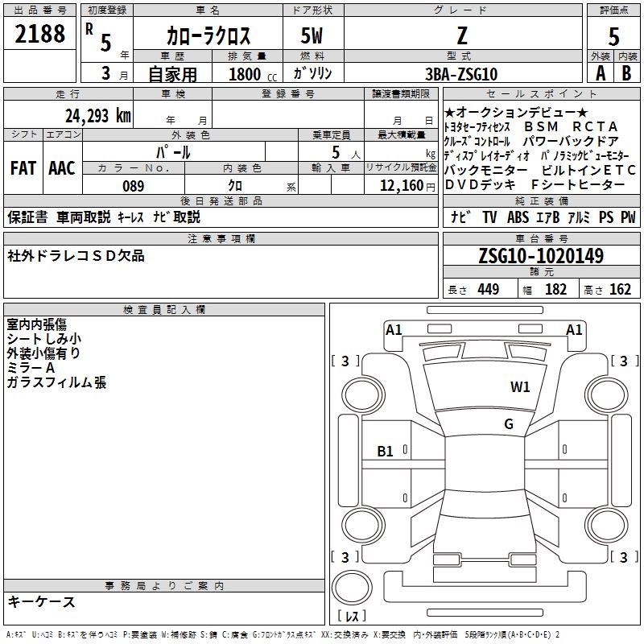Screen dimensions: 644x644
Task: Click the inspector note 外装小傷有り
Action: (43, 353)
